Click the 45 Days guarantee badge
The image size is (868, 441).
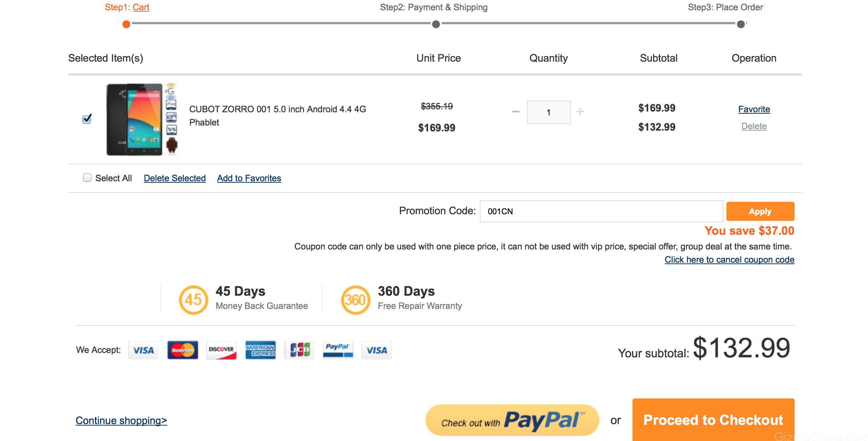[194, 300]
